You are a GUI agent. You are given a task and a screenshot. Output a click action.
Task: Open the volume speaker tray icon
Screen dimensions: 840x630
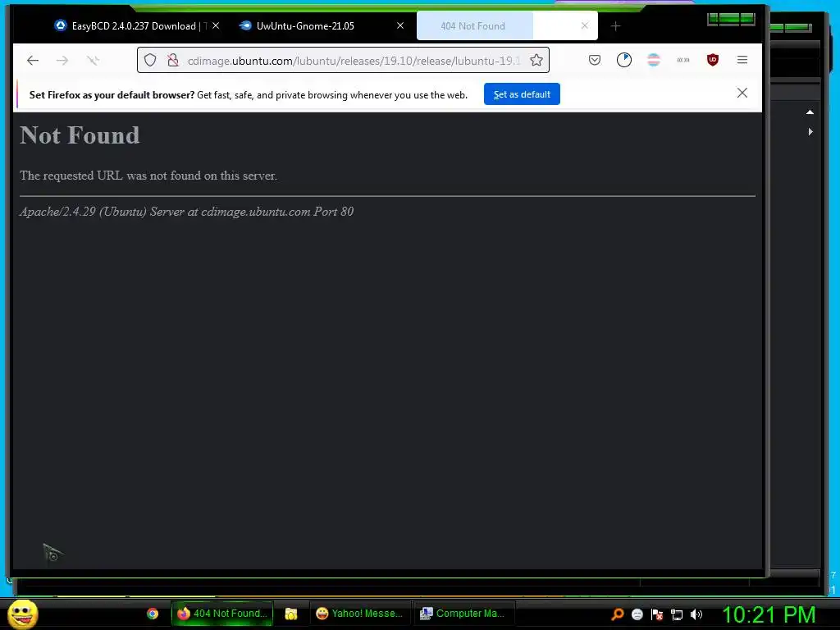(696, 614)
